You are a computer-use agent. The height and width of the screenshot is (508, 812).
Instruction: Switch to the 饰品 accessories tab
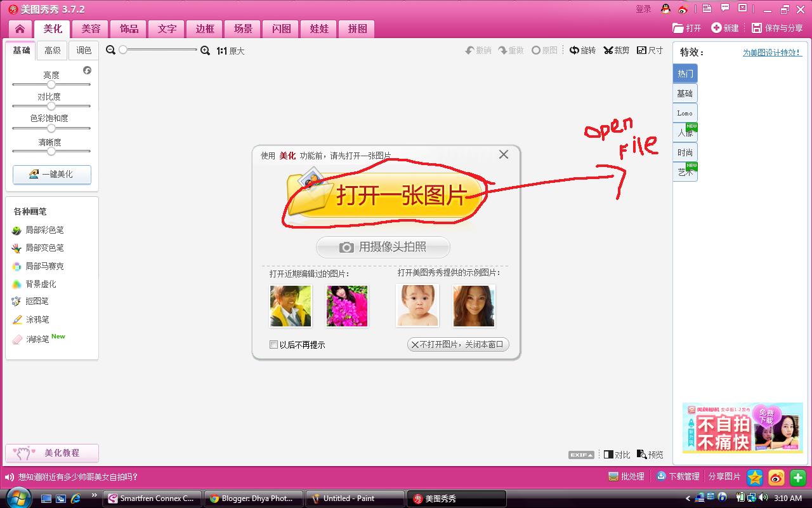click(129, 29)
